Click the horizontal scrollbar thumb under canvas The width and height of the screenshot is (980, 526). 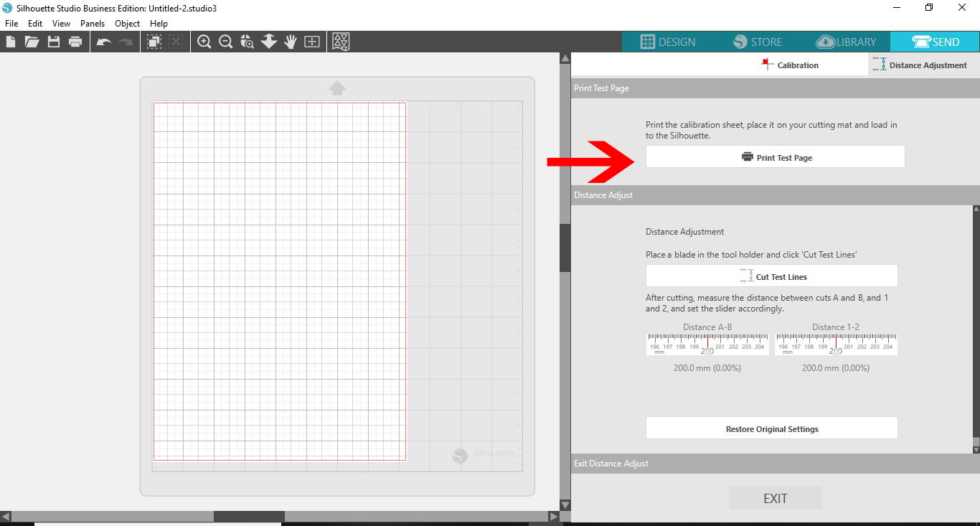pyautogui.click(x=249, y=516)
